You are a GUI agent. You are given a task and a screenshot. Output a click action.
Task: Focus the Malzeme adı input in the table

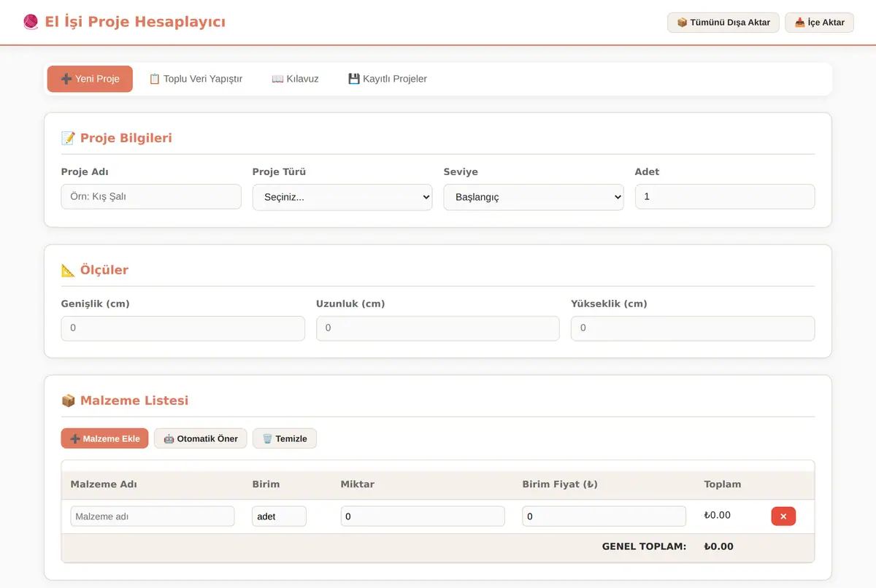tap(153, 517)
